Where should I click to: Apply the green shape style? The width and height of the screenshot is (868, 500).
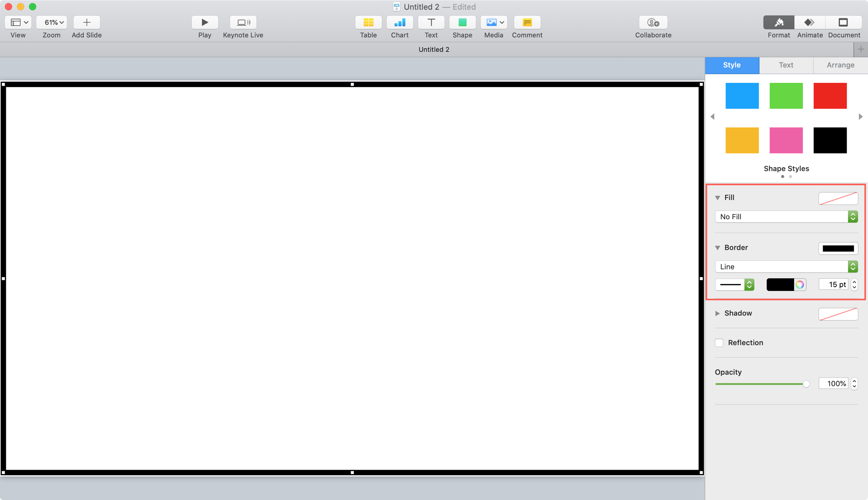click(x=786, y=95)
